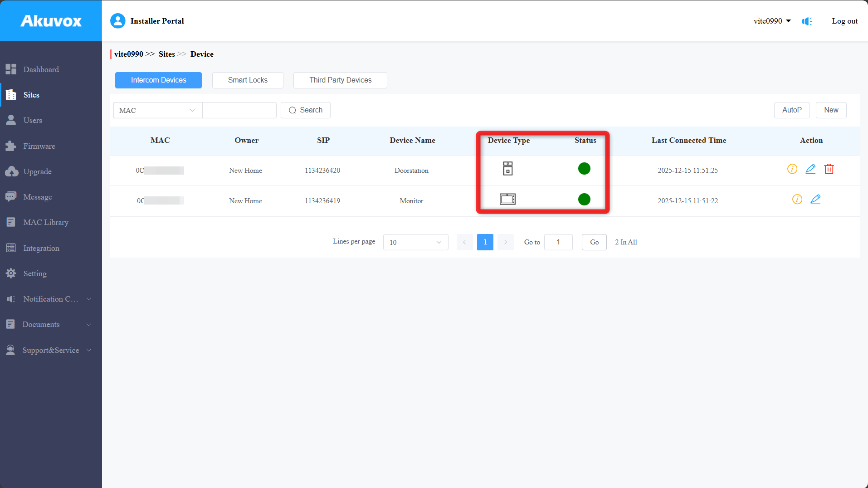Screen dimensions: 868x488
Task: Open the MAC search filter dropdown
Action: click(x=158, y=110)
